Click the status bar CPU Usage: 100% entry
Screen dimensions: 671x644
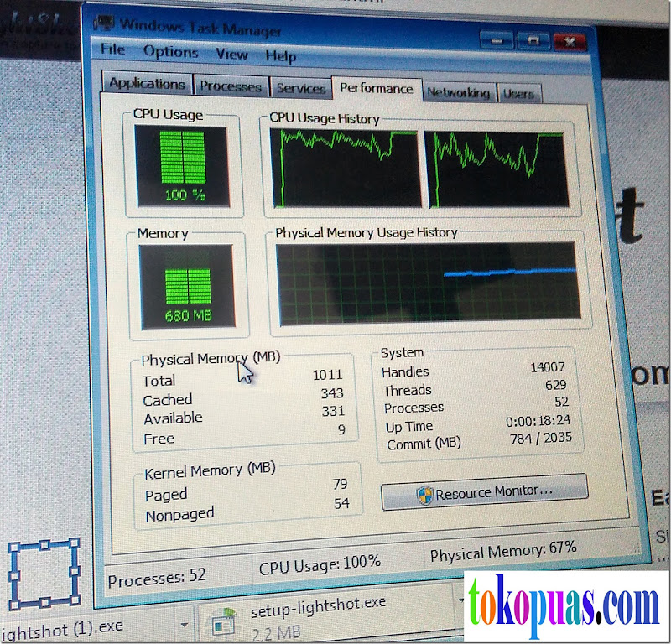(320, 565)
